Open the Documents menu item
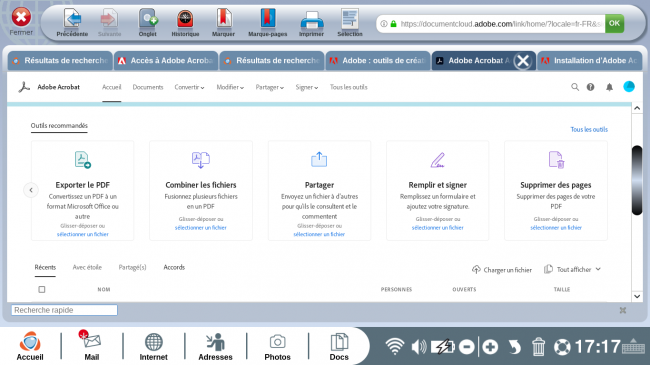Image resolution: width=650 pixels, height=365 pixels. pos(148,87)
